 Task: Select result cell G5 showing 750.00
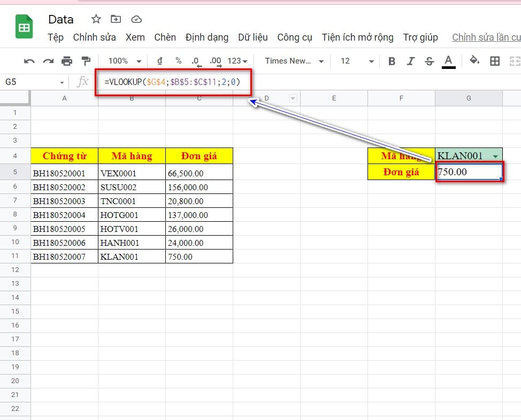pos(469,172)
